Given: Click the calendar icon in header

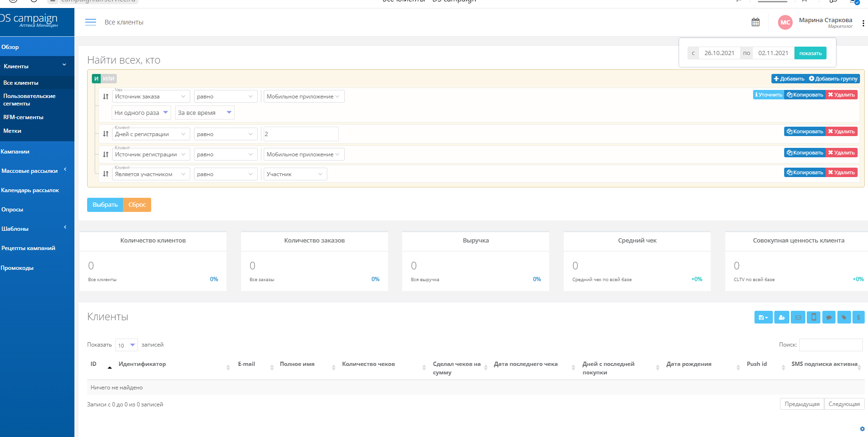Looking at the screenshot, I should click(755, 22).
